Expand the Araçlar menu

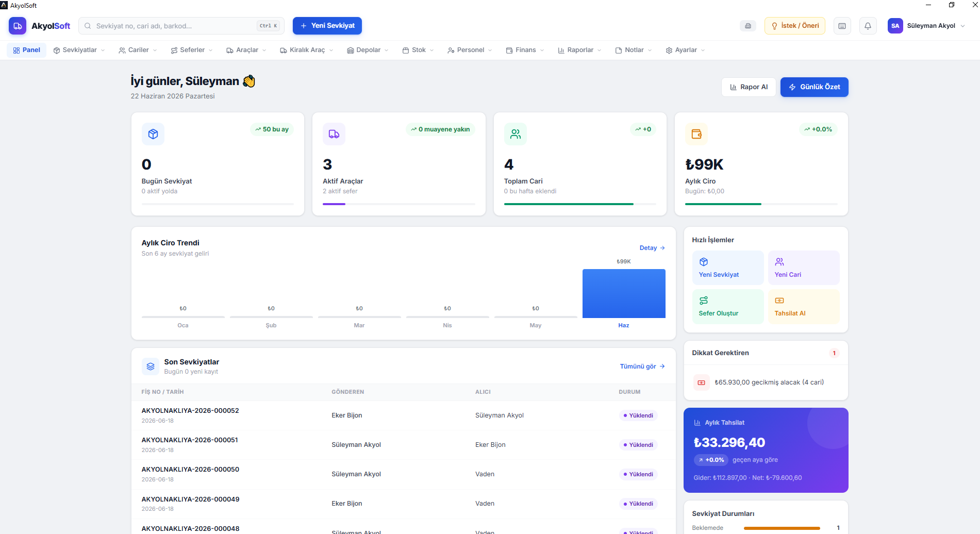pos(246,50)
